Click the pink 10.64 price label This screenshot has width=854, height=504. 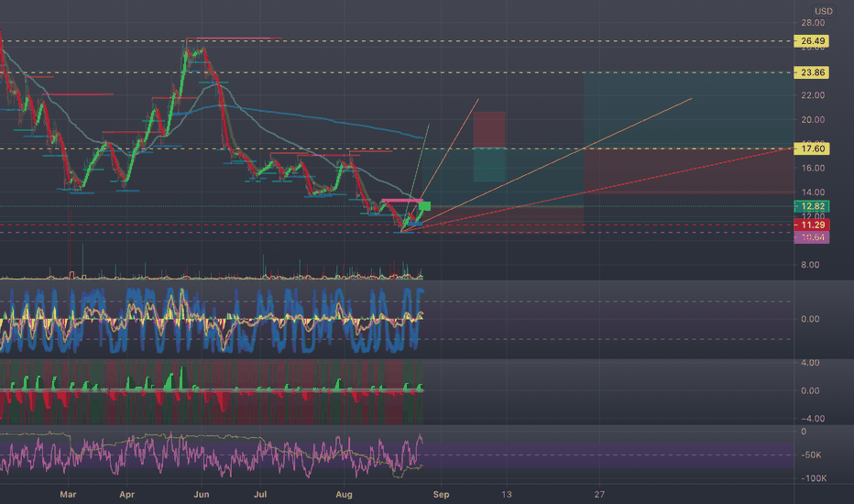coord(812,237)
